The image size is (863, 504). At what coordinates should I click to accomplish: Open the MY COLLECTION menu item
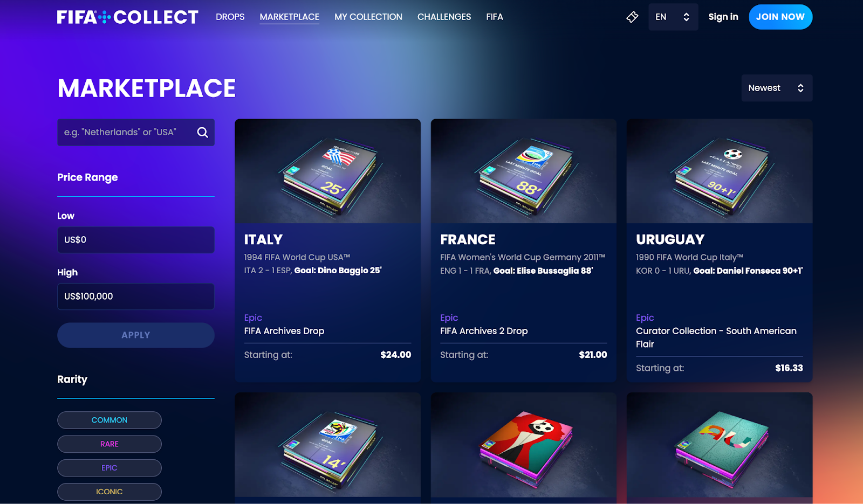368,17
